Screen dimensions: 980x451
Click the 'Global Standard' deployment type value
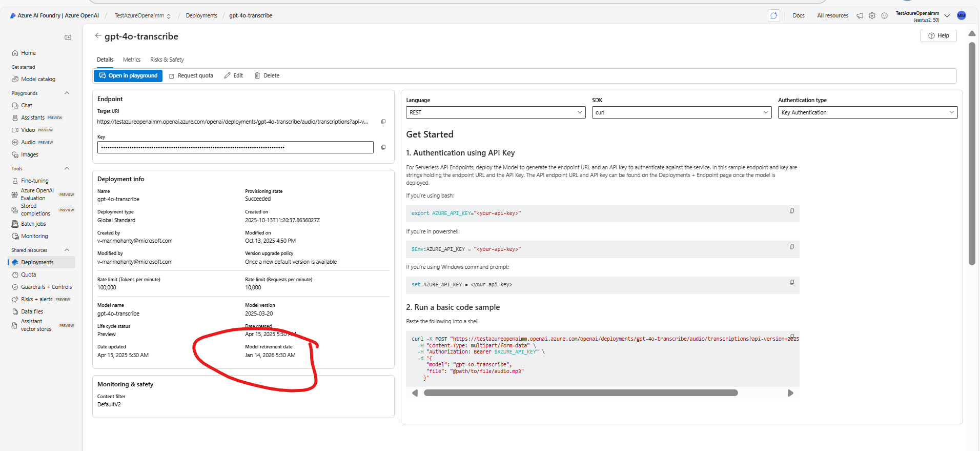(116, 220)
